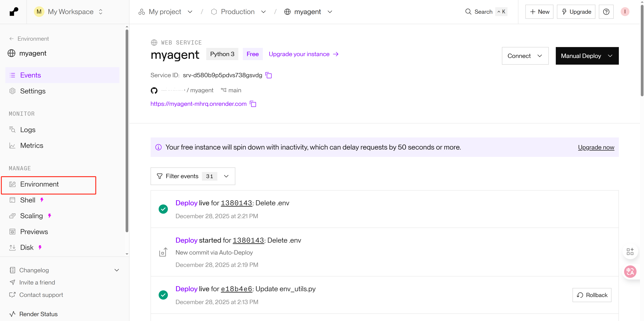This screenshot has height=321, width=644.
Task: Open Environment in the Manage section
Action: tap(40, 184)
